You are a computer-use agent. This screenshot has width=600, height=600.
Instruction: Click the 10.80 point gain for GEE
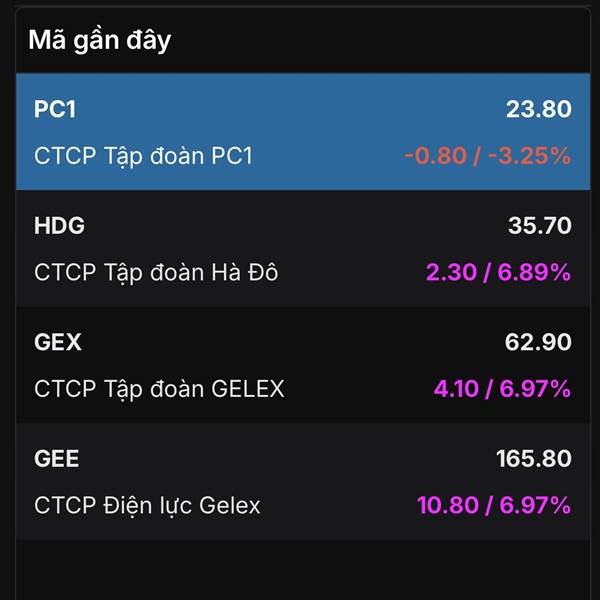click(447, 506)
